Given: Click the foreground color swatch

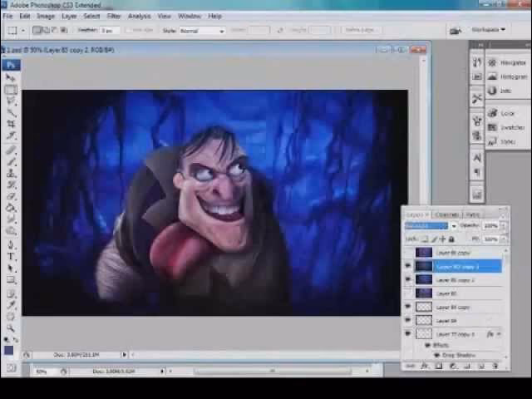Looking at the screenshot, I should pos(9,350).
